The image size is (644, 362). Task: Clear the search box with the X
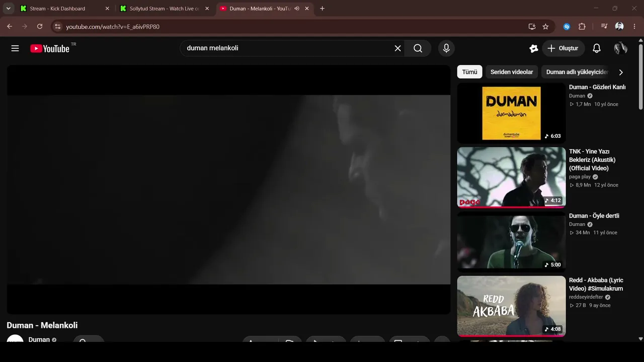[x=397, y=48]
